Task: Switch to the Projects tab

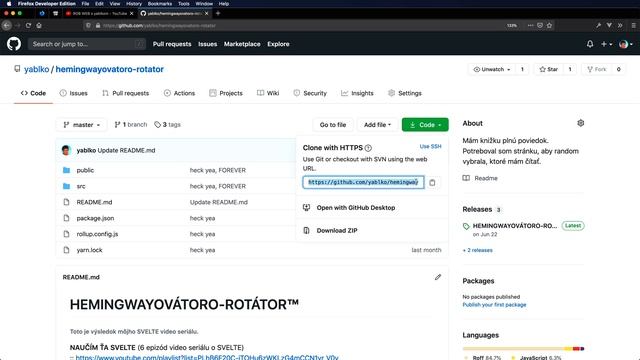Action: point(226,93)
